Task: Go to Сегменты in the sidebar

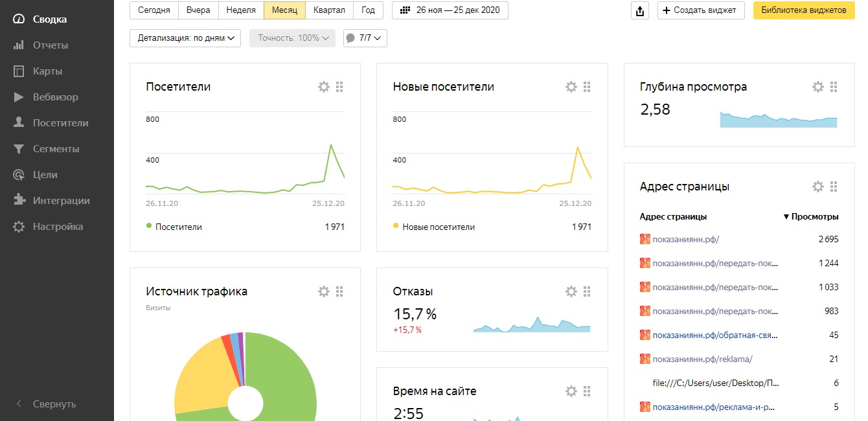Action: (x=56, y=149)
